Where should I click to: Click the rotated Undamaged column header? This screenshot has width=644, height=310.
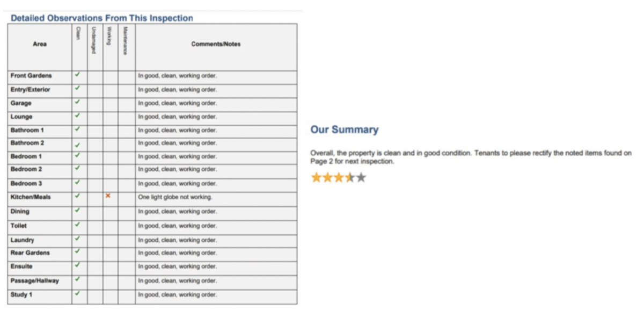(x=94, y=40)
